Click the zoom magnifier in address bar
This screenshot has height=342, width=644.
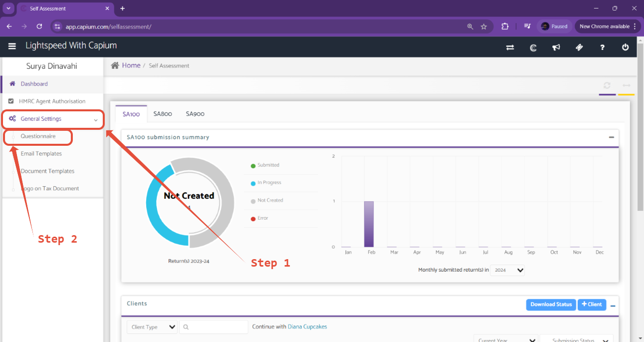(x=470, y=26)
